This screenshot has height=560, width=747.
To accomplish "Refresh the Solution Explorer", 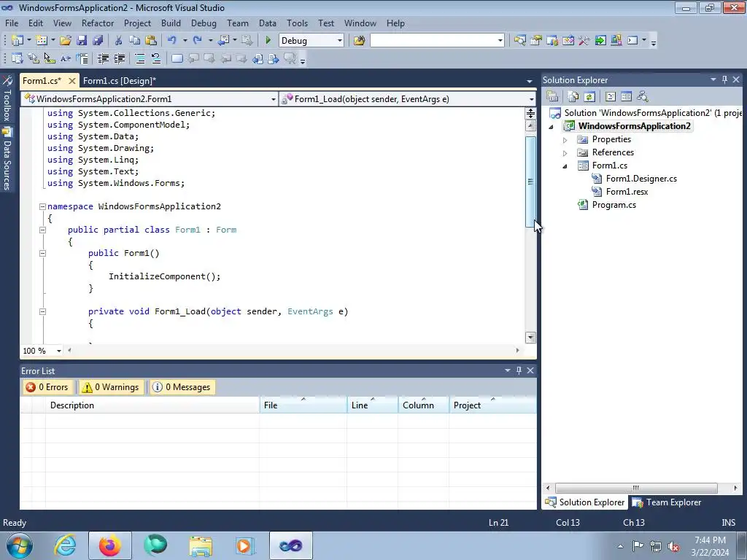I will coord(589,97).
